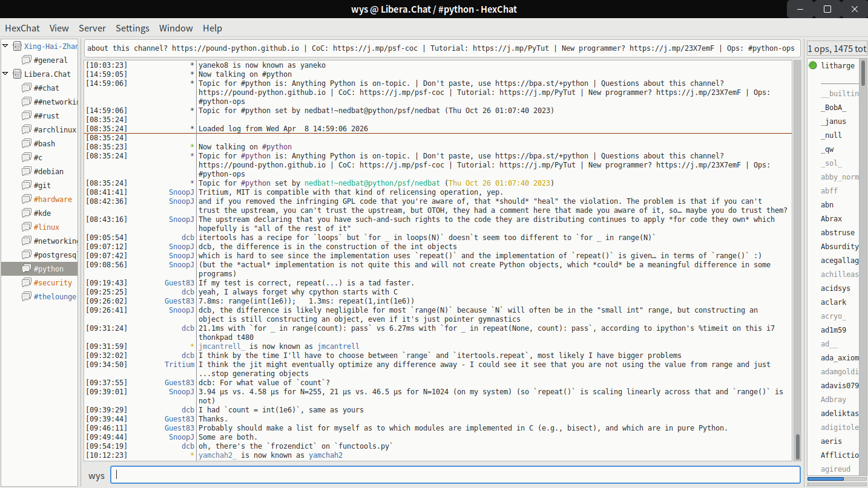Open the Window menu
This screenshot has width=868, height=488.
click(176, 28)
